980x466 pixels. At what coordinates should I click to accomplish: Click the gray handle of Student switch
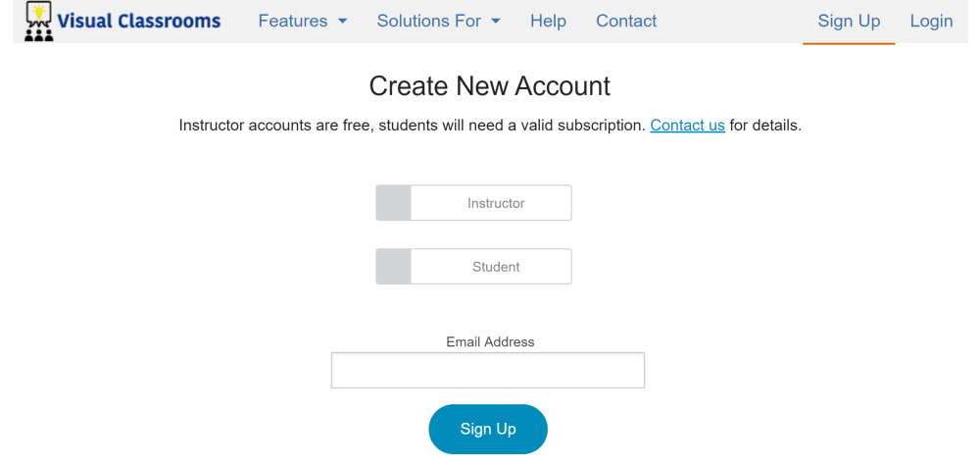coord(393,267)
